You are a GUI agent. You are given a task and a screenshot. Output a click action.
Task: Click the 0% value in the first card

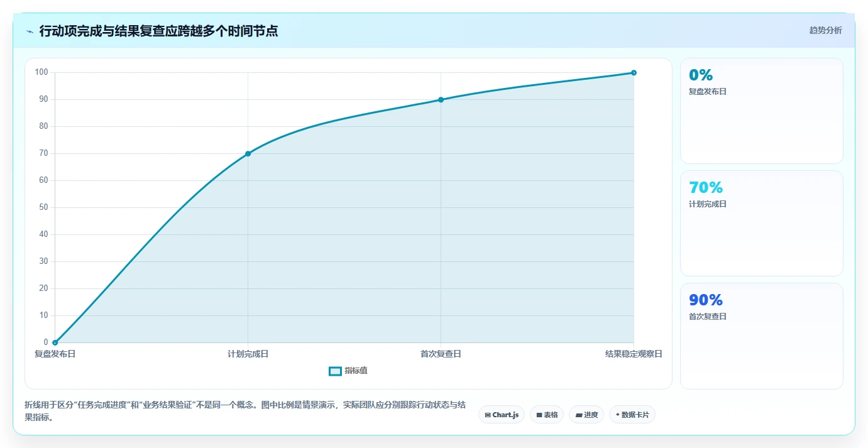[x=701, y=75]
